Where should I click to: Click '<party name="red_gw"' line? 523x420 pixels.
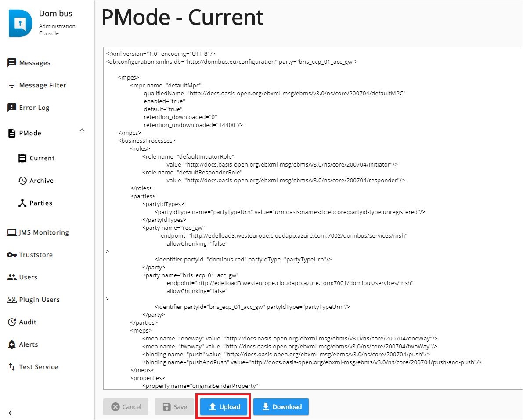point(173,228)
